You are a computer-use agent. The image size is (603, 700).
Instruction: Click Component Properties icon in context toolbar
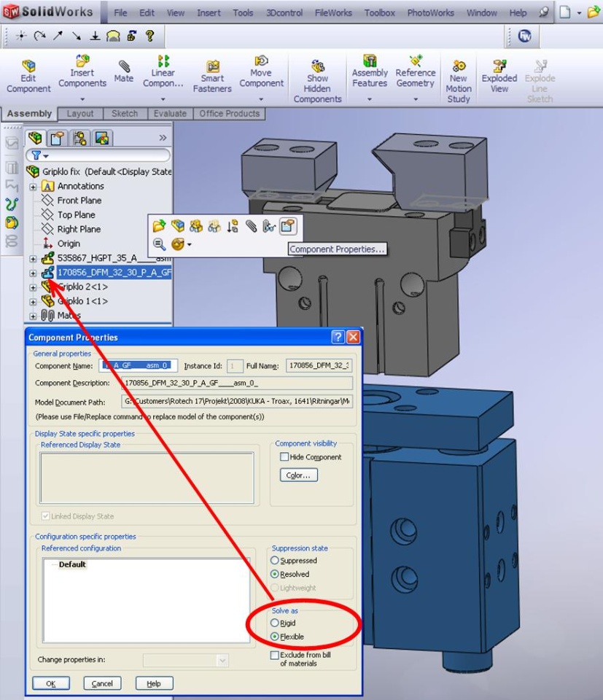click(288, 226)
